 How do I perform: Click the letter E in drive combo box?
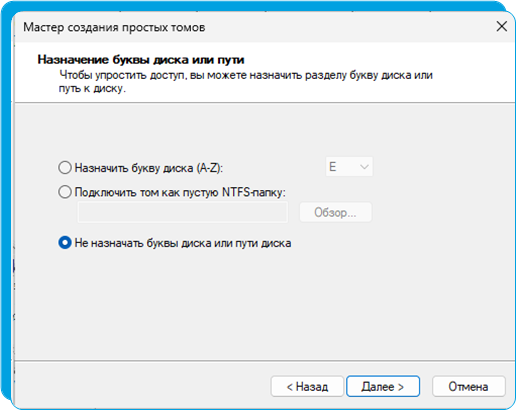pyautogui.click(x=332, y=167)
